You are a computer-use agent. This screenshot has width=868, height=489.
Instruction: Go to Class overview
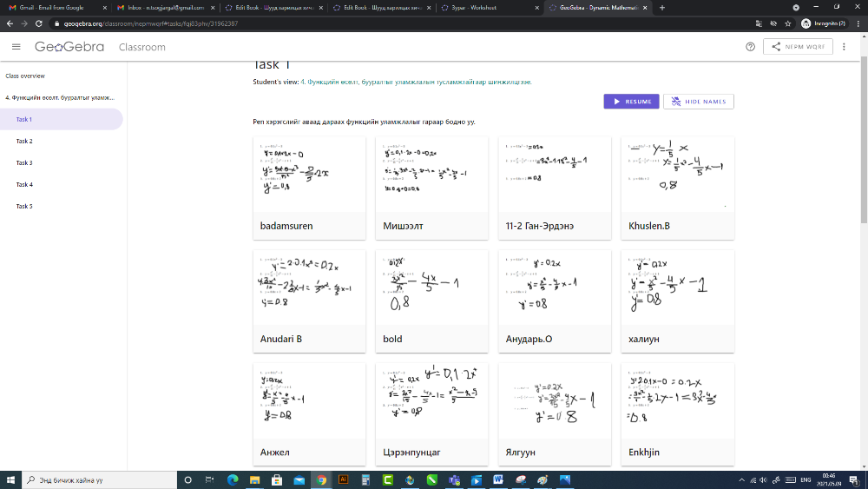25,76
